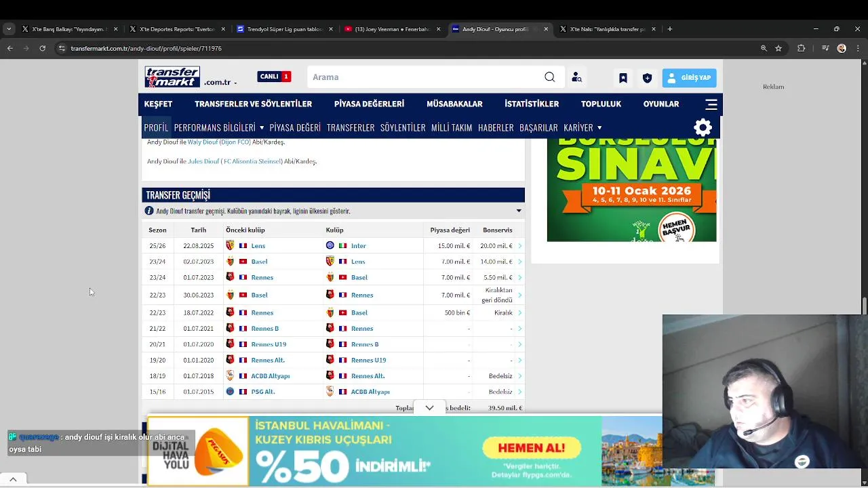Screen dimensions: 868x488
Task: Collapse bottom ad with chevron button
Action: click(x=429, y=408)
